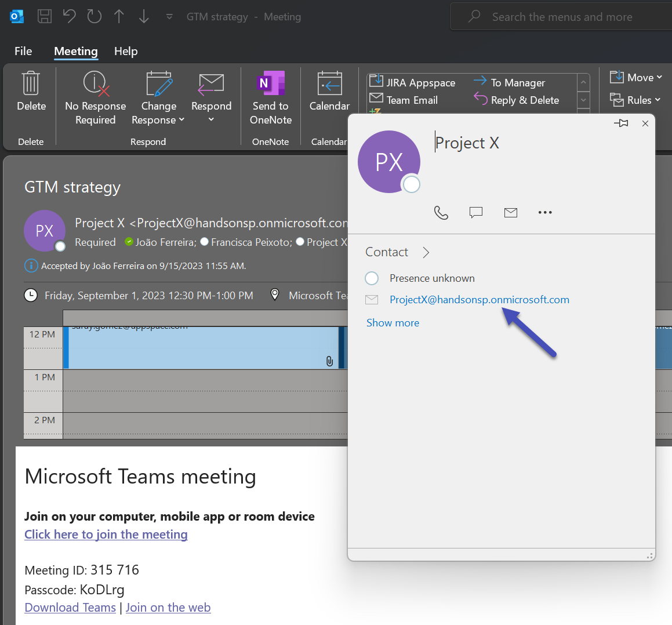Open more contact options via the ellipsis

point(545,212)
